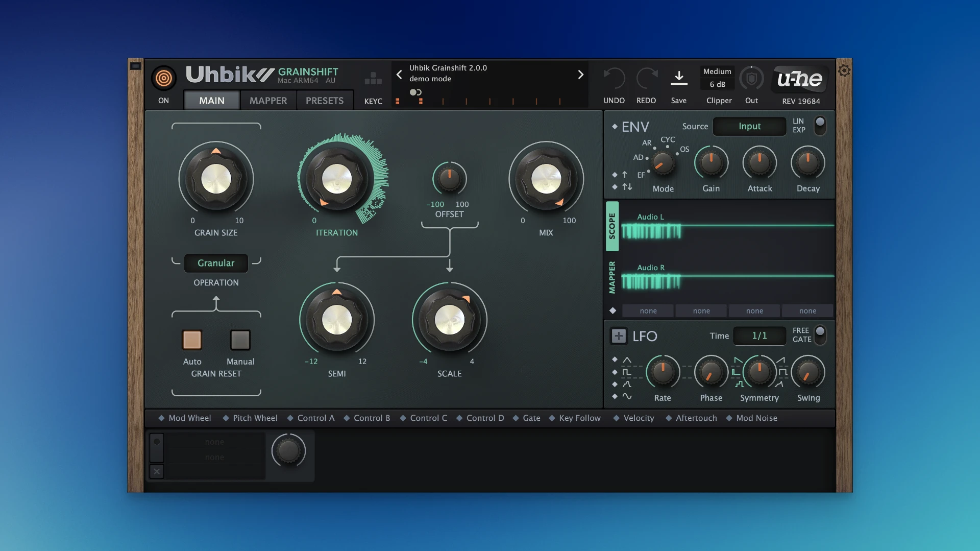This screenshot has height=551, width=980.
Task: Toggle the LIN/EXP envelope switch
Action: tap(820, 125)
